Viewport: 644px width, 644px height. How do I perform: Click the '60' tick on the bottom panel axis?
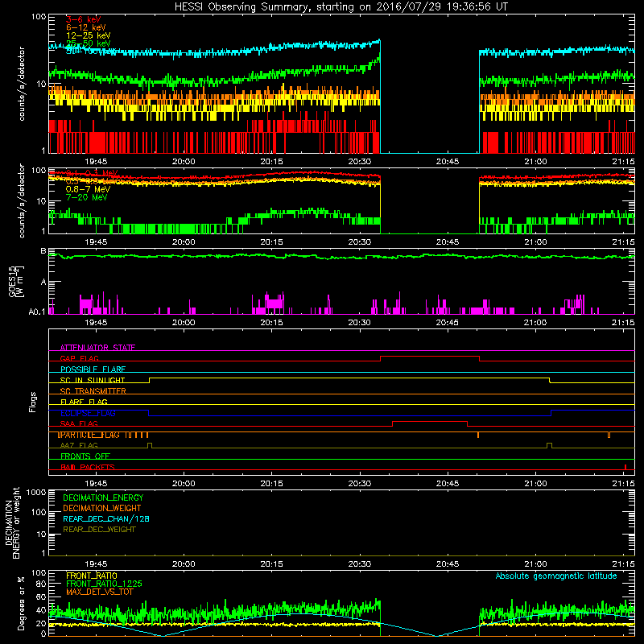(x=41, y=597)
